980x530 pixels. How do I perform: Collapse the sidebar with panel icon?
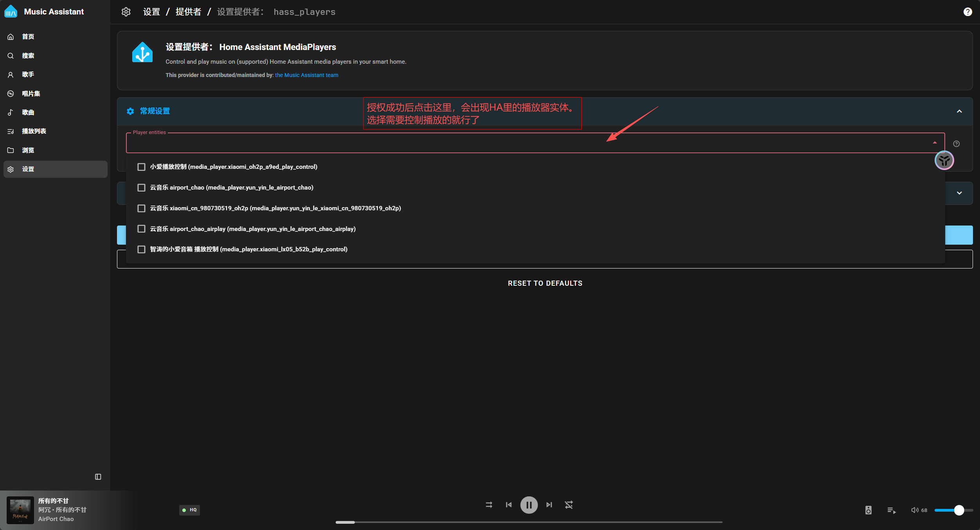(98, 476)
